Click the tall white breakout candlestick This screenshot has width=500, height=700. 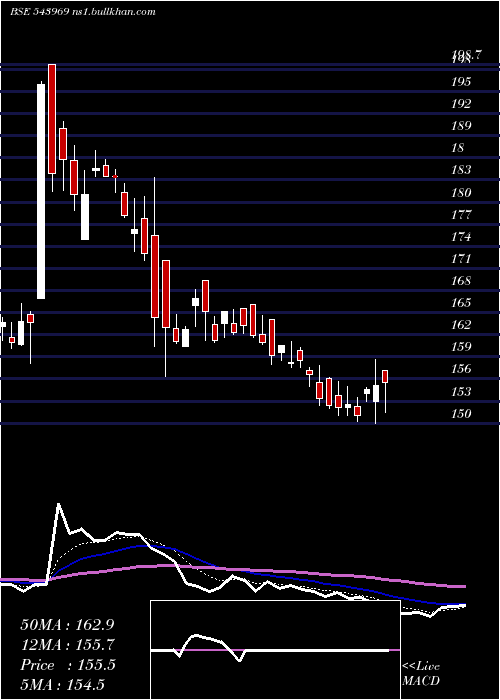click(41, 191)
